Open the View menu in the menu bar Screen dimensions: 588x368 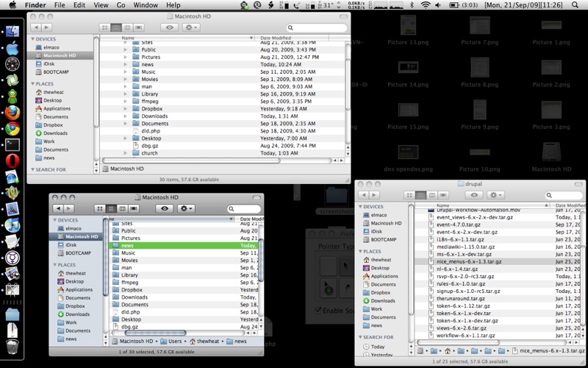101,5
